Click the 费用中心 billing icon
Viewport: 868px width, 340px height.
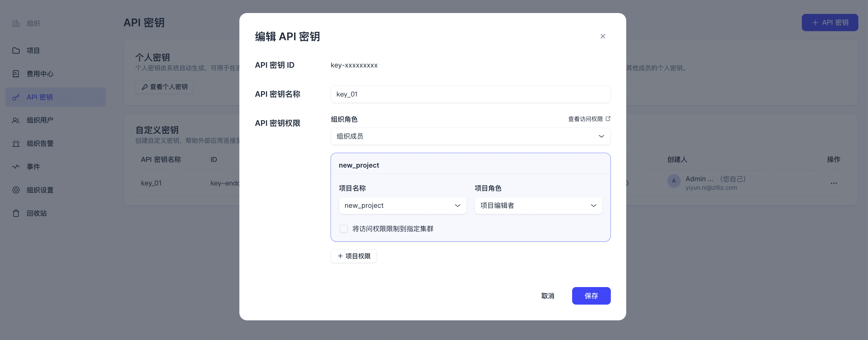coord(16,74)
